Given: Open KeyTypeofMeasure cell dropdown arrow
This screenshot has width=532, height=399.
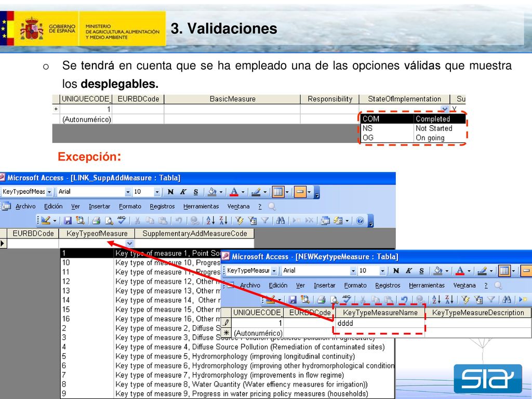Looking at the screenshot, I should click(x=129, y=243).
